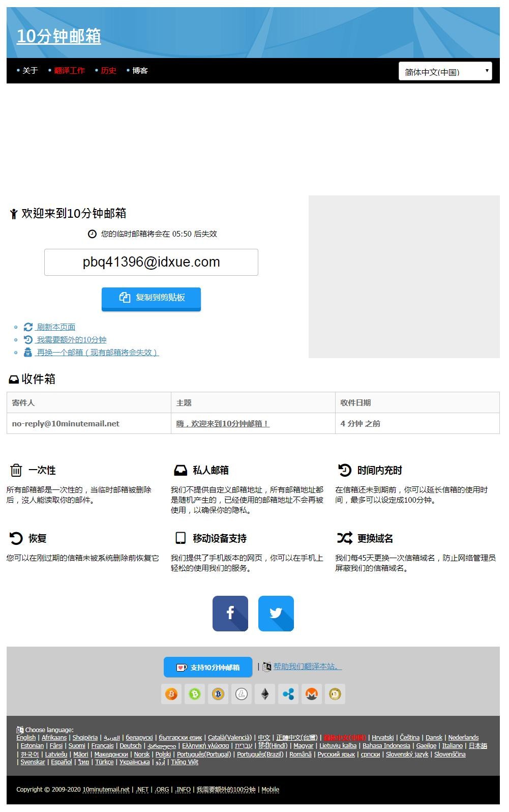Click the temporary email address field
Image resolution: width=509 pixels, height=812 pixels.
pos(151,262)
